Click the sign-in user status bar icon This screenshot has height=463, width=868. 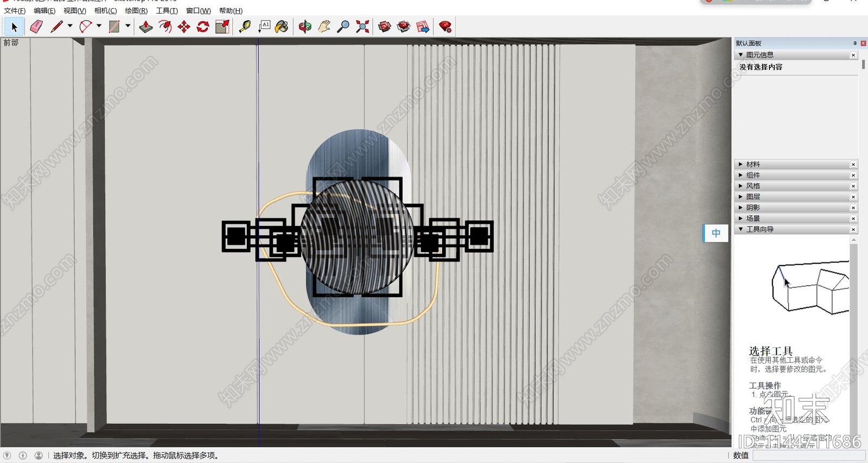39,455
